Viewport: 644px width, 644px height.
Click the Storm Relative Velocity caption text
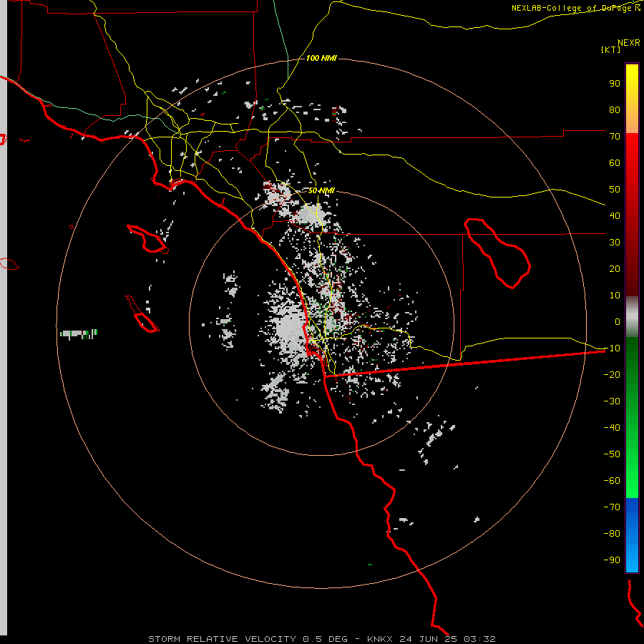[321, 639]
